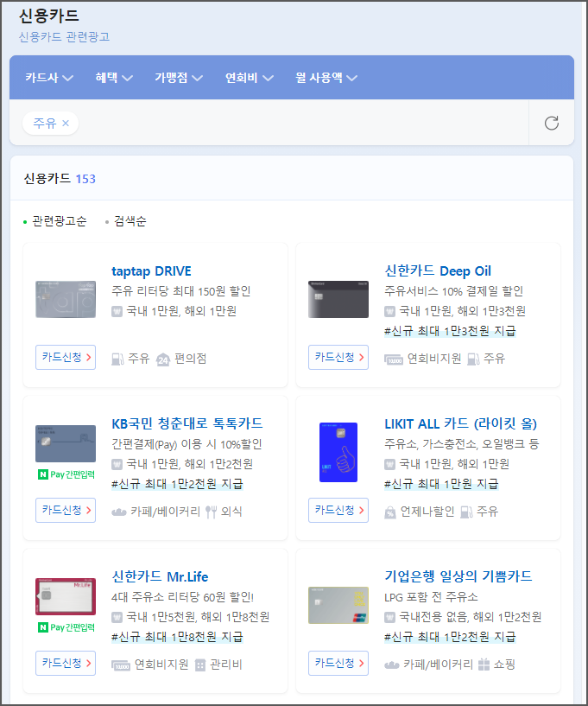Click the 언제나할인 percent icon

[390, 512]
